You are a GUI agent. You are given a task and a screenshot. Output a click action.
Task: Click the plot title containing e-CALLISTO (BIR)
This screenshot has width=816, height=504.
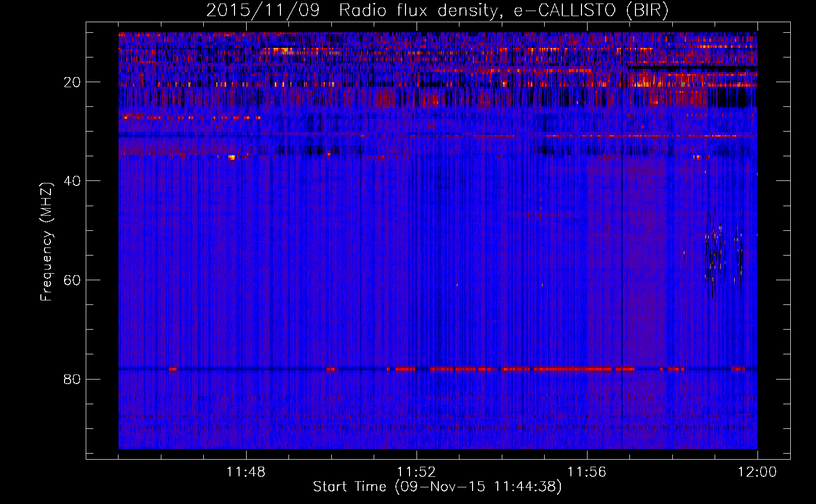tap(437, 10)
